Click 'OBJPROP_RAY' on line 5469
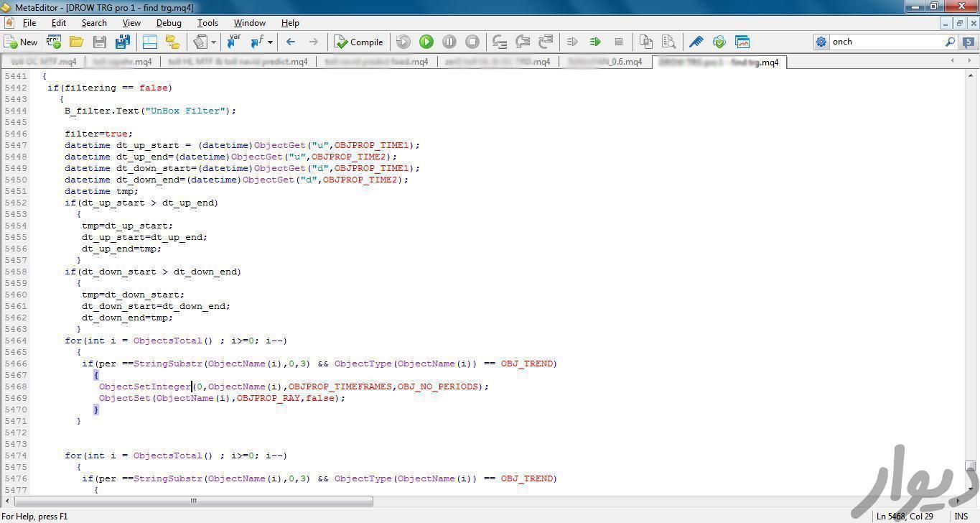 [x=269, y=398]
